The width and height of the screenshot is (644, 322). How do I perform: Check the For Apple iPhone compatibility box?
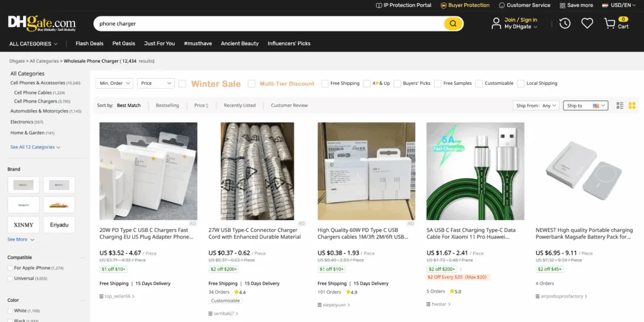(x=10, y=269)
